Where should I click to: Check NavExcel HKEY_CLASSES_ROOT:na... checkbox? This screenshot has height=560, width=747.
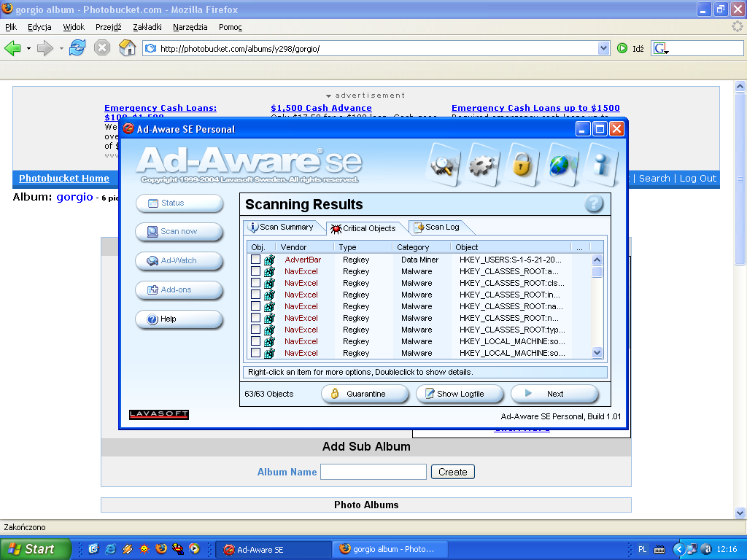256,306
